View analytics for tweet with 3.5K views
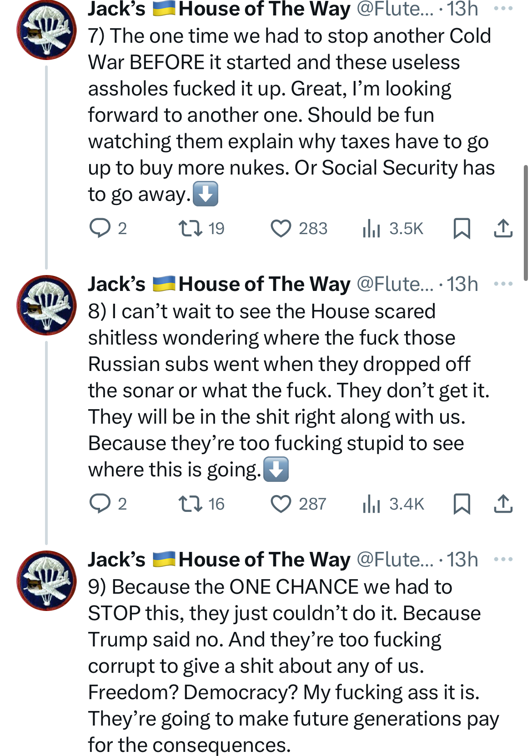The width and height of the screenshot is (532, 756). pyautogui.click(x=371, y=228)
